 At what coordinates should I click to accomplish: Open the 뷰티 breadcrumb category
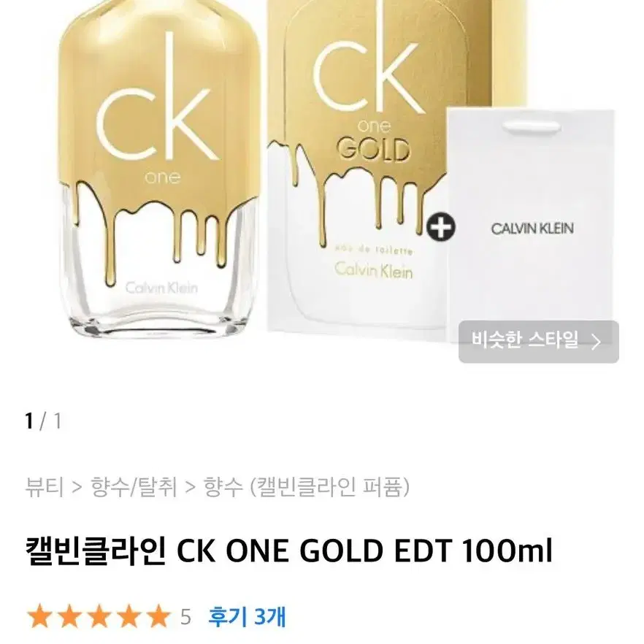pyautogui.click(x=44, y=487)
